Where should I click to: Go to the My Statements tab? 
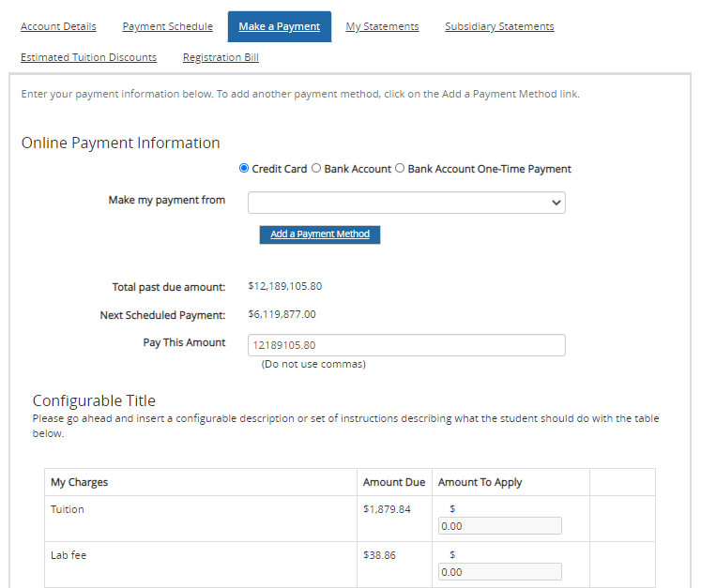click(382, 26)
